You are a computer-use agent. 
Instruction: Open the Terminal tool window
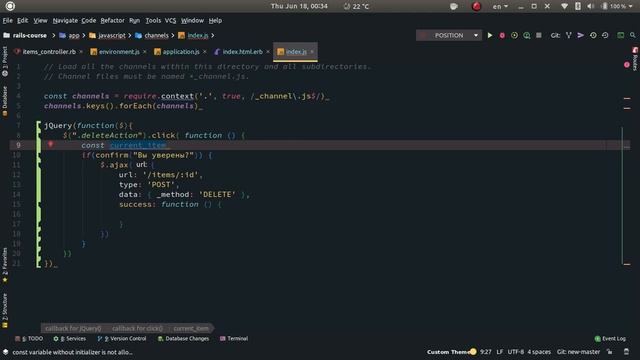point(234,338)
